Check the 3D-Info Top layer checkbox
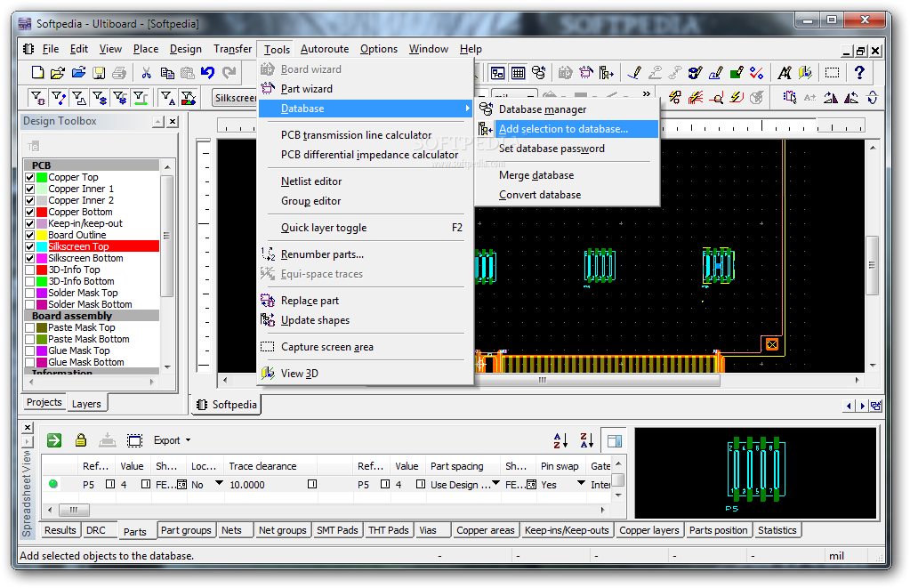 click(29, 270)
